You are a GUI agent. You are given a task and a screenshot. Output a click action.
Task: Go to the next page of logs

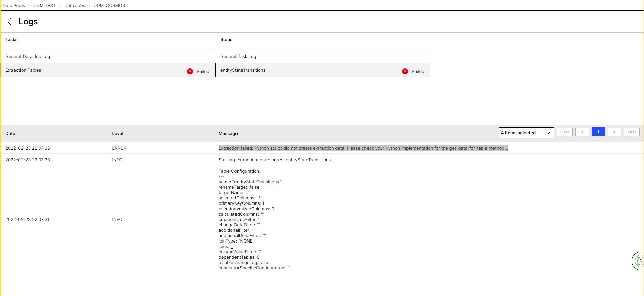[x=614, y=132]
